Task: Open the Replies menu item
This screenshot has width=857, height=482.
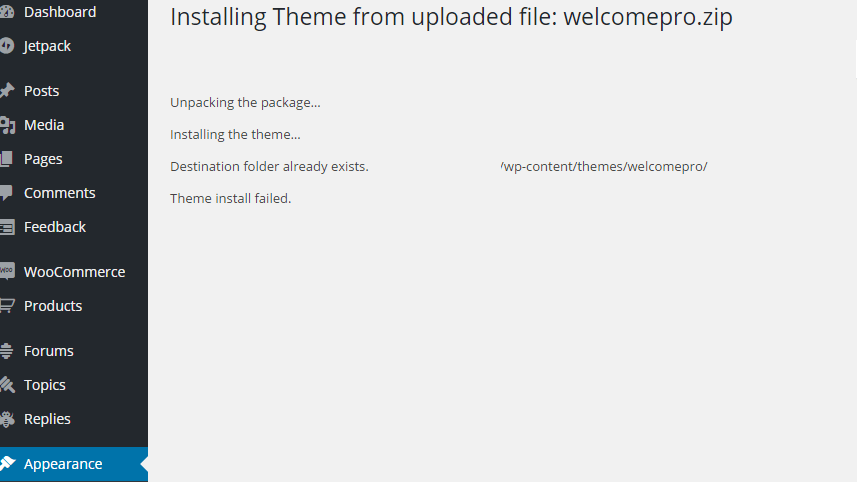Action: (47, 419)
